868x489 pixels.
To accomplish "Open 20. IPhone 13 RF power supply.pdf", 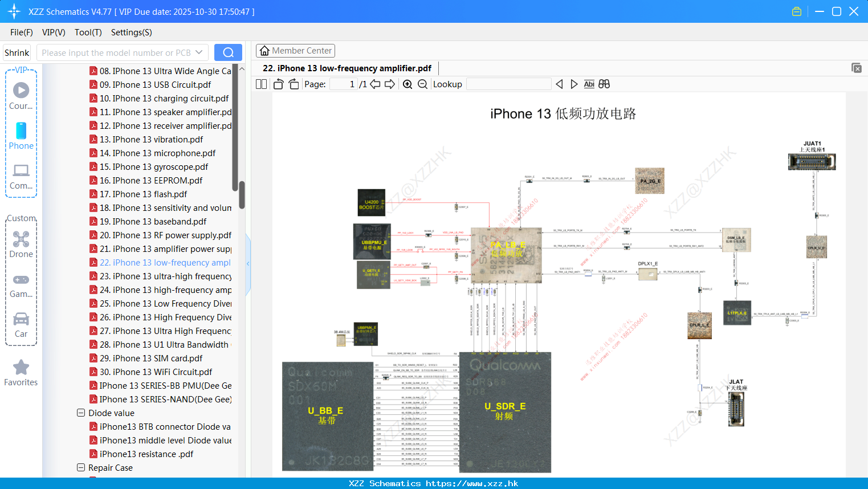I will coord(160,235).
